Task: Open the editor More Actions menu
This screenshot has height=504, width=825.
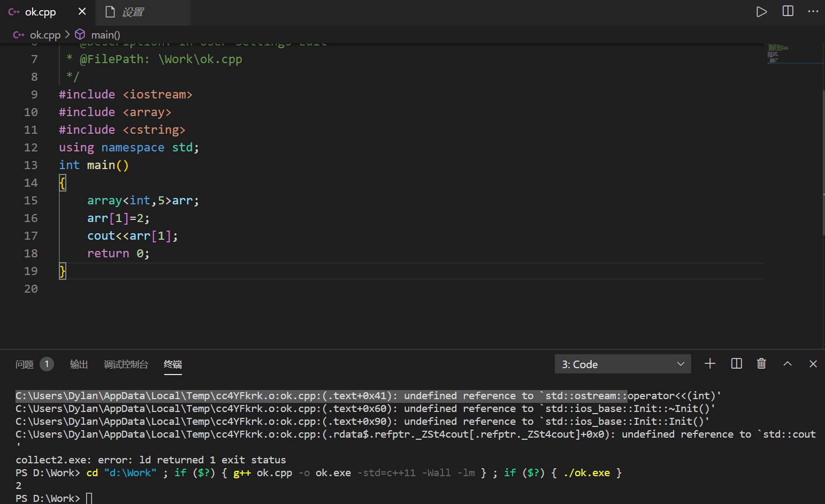Action: (x=813, y=11)
